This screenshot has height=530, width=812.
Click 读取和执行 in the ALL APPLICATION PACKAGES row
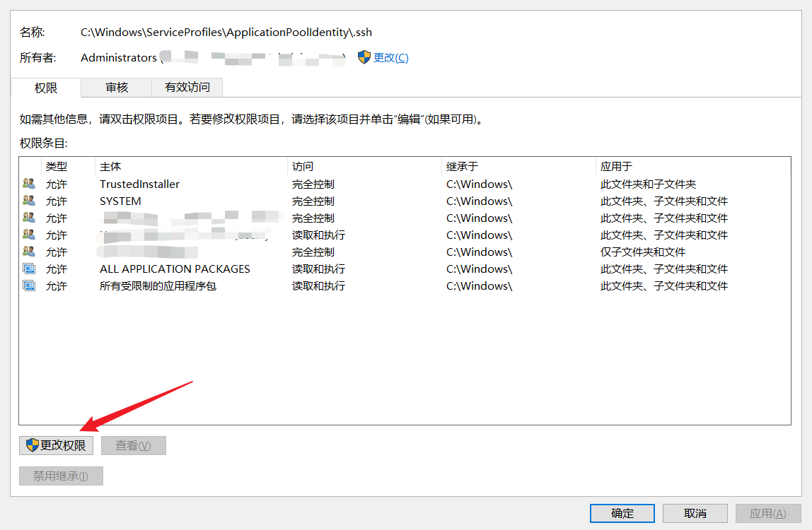pos(318,269)
